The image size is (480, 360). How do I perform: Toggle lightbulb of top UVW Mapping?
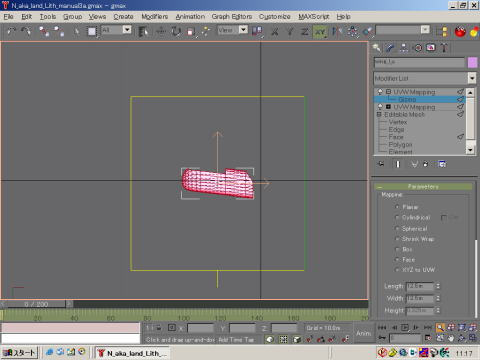[x=380, y=91]
